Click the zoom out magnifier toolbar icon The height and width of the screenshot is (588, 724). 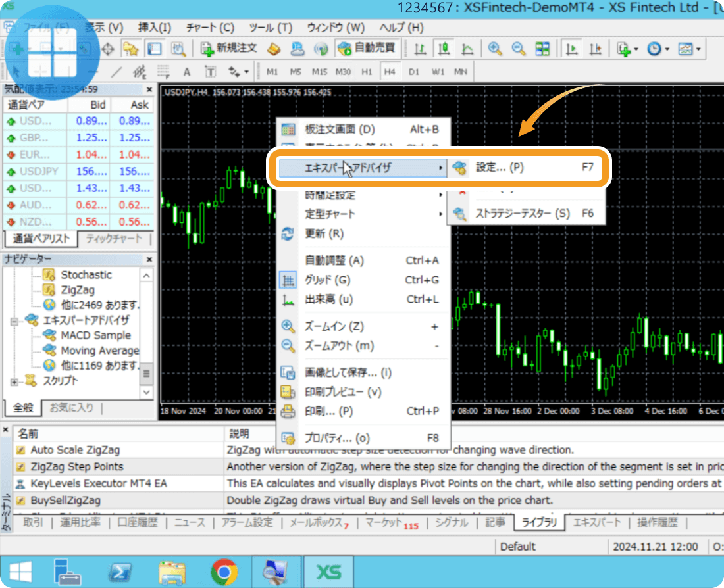[x=519, y=49]
